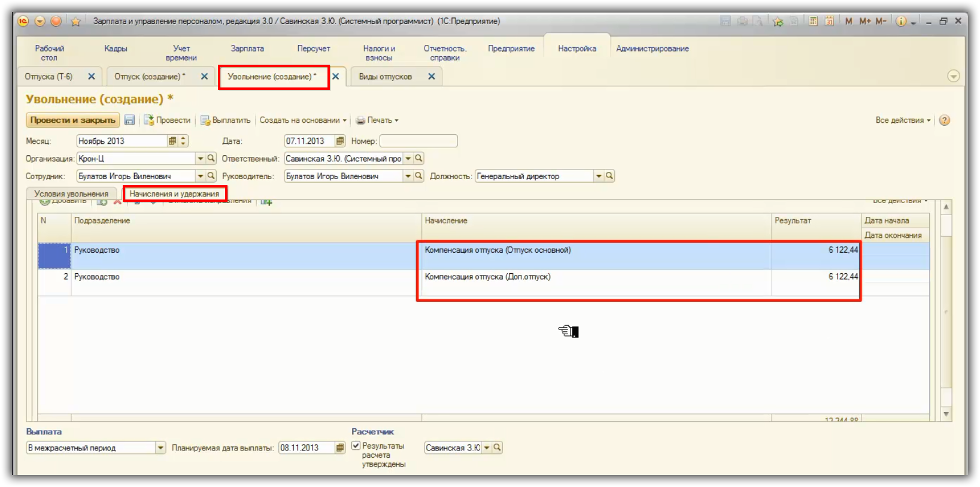Go to Рабочий стол section

coord(49,53)
